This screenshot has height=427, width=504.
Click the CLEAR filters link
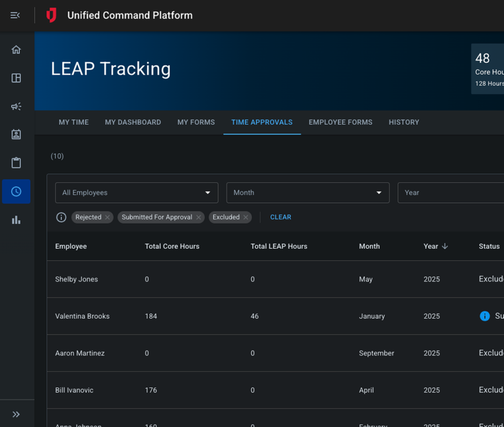pos(281,217)
